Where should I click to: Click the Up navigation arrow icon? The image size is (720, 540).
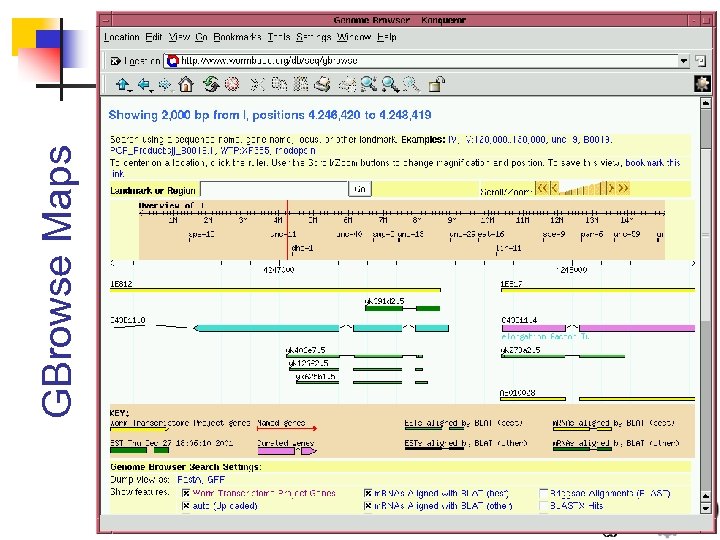pyautogui.click(x=123, y=84)
